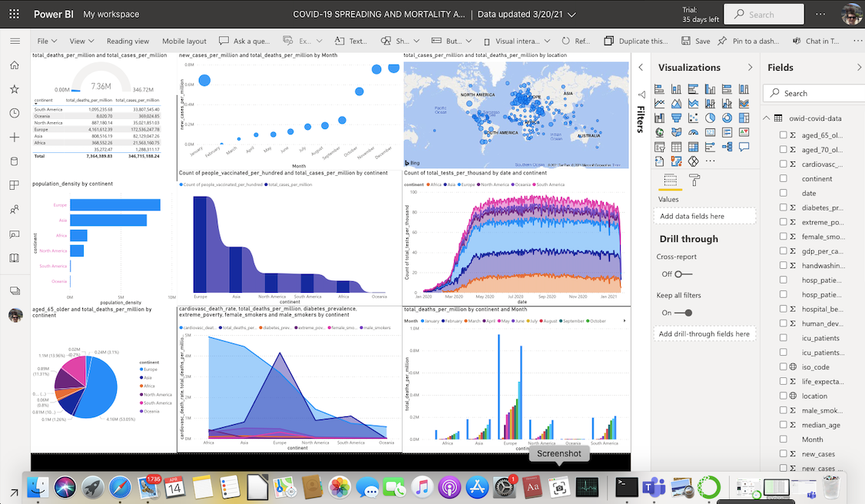Collapse the owid-covid-data field group
The image size is (865, 504).
766,118
